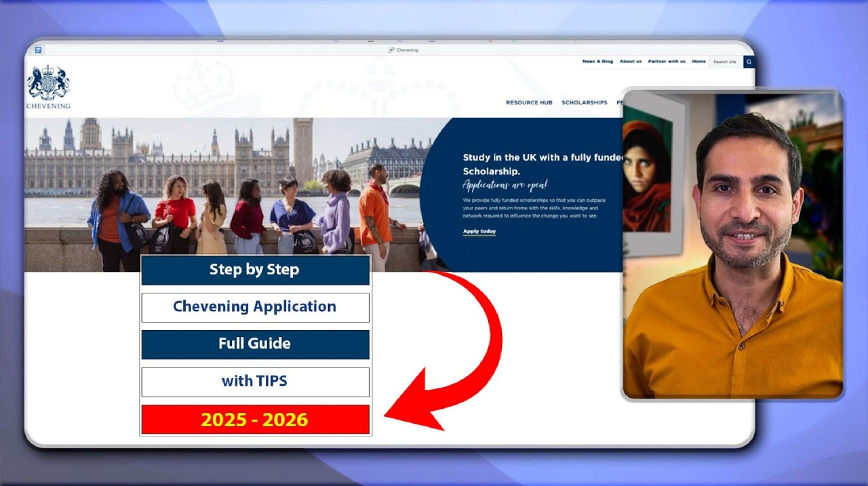Open the Resource Hub menu

pyautogui.click(x=529, y=103)
